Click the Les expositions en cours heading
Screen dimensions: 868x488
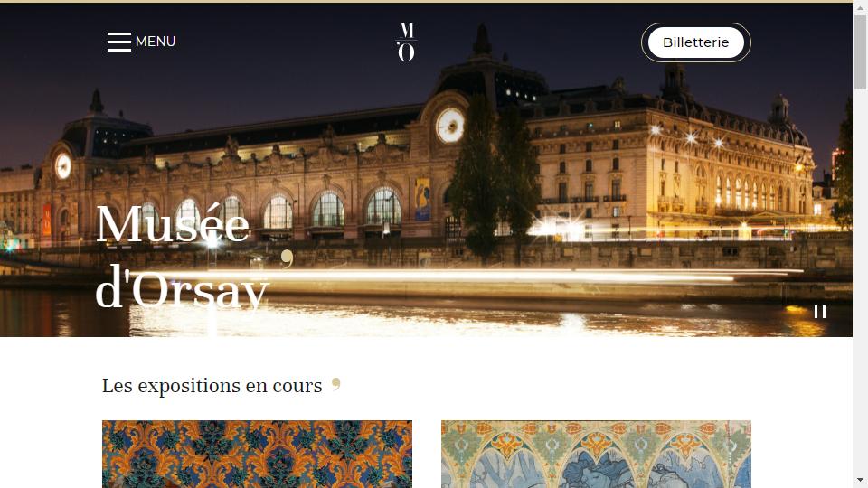click(x=212, y=386)
